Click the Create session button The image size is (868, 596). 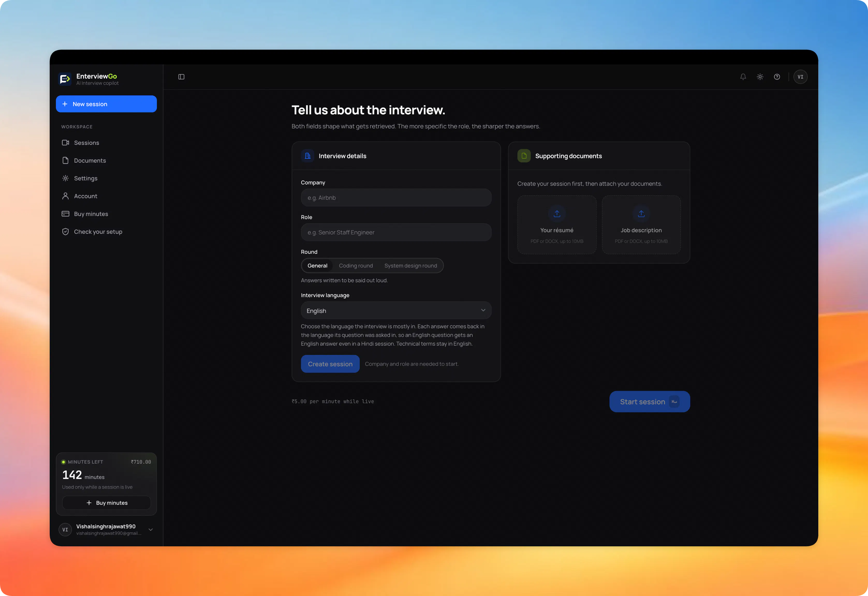(330, 364)
